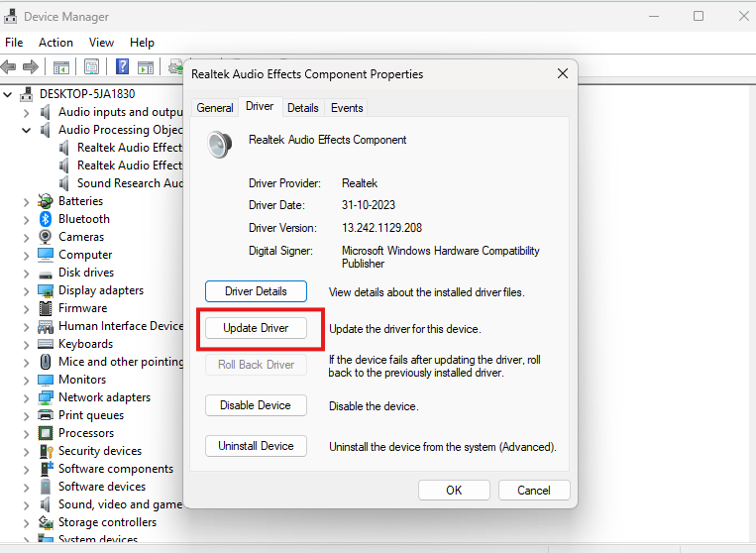The height and width of the screenshot is (553, 756).
Task: Expand the Human Interface Devices category
Action: click(x=26, y=327)
